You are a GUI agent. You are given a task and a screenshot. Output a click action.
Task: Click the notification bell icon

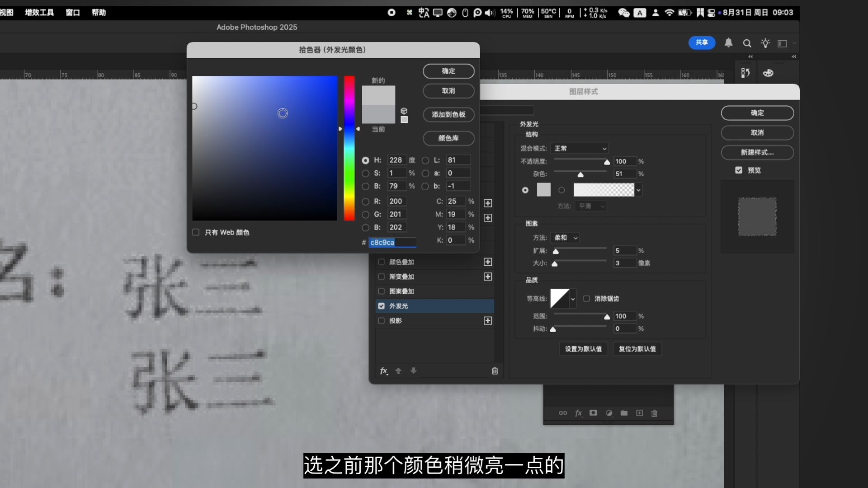[728, 43]
